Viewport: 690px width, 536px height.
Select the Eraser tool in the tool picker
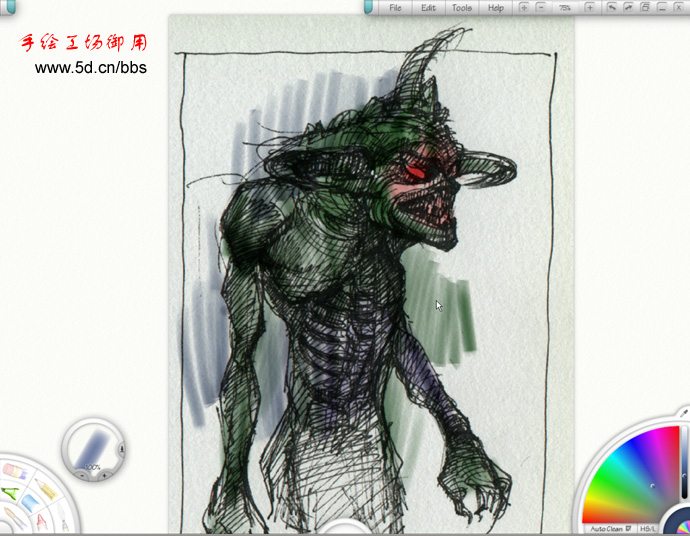click(15, 472)
